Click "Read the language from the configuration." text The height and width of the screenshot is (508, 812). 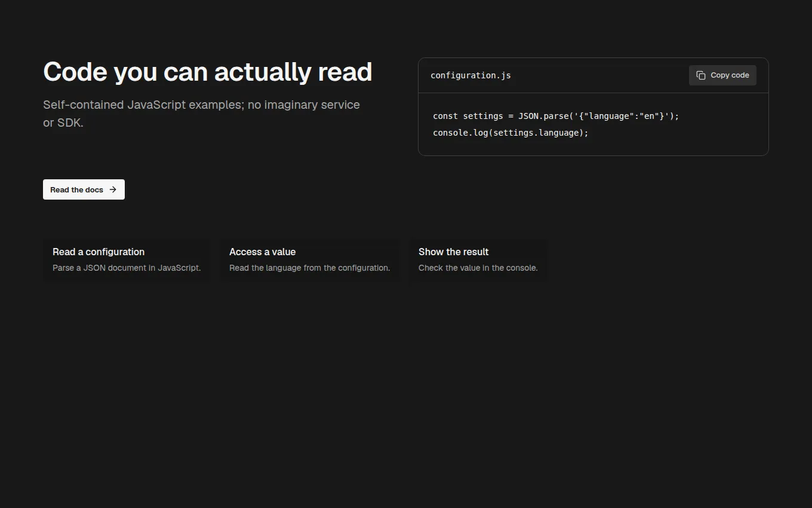tap(310, 268)
